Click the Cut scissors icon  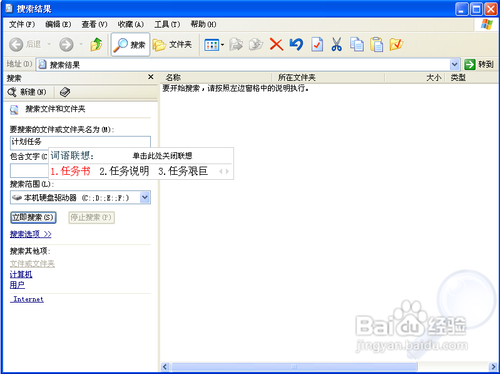coord(337,44)
